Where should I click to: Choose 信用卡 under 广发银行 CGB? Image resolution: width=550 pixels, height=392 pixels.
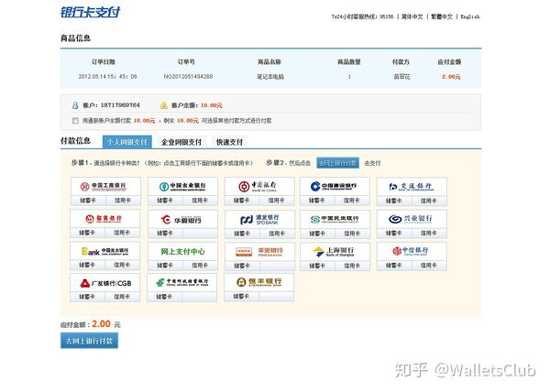122,297
